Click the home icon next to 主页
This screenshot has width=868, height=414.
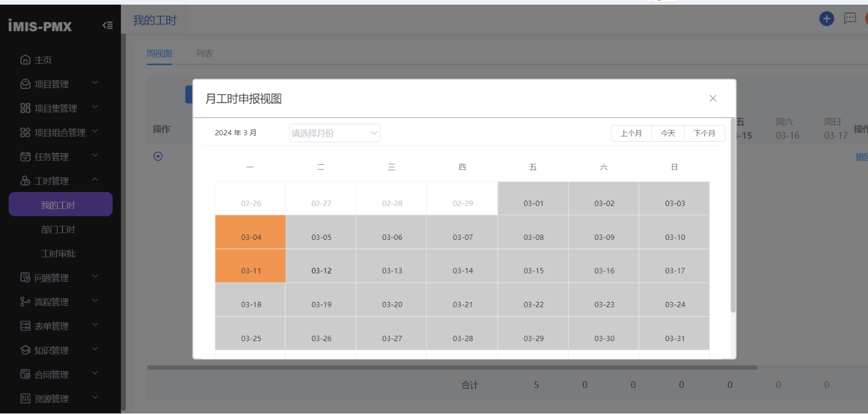(25, 60)
